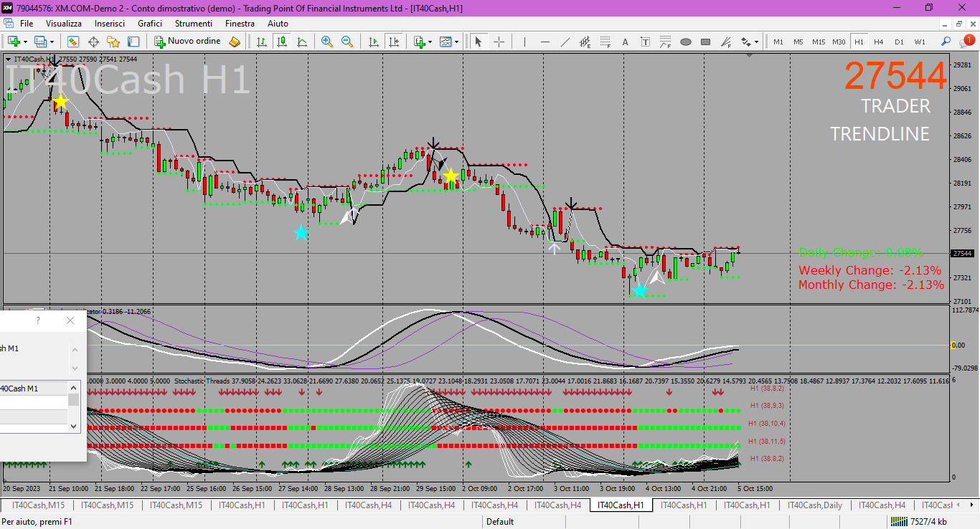
Task: Select the Fibonacci retracement tool
Action: pyautogui.click(x=605, y=42)
